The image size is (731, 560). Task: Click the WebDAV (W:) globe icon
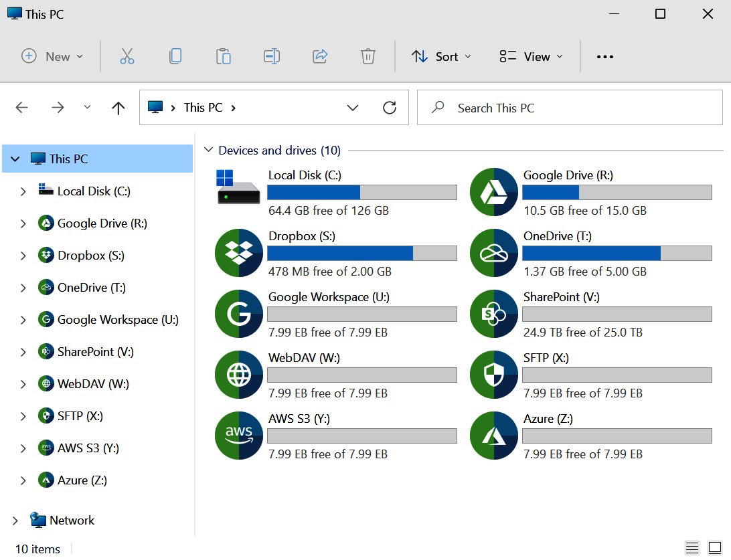click(239, 375)
